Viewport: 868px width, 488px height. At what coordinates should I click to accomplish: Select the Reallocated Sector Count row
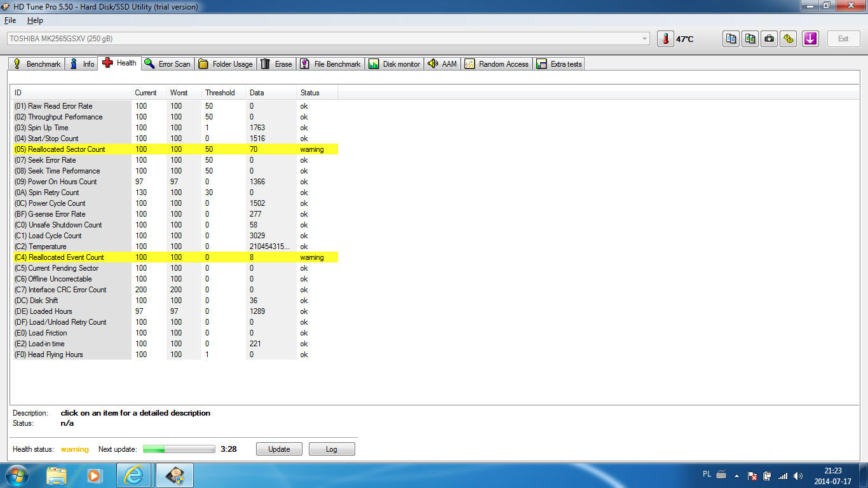pyautogui.click(x=175, y=149)
